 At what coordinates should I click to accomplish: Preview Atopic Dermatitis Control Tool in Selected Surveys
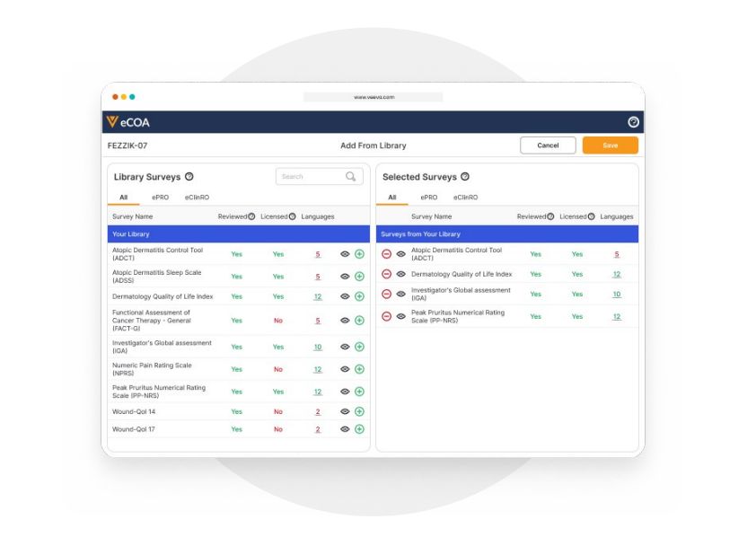coord(400,254)
